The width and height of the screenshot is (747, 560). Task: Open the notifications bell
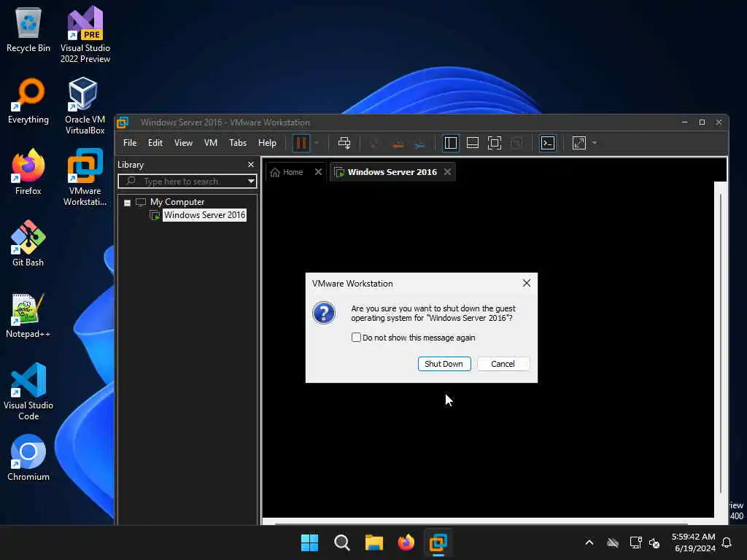(727, 542)
